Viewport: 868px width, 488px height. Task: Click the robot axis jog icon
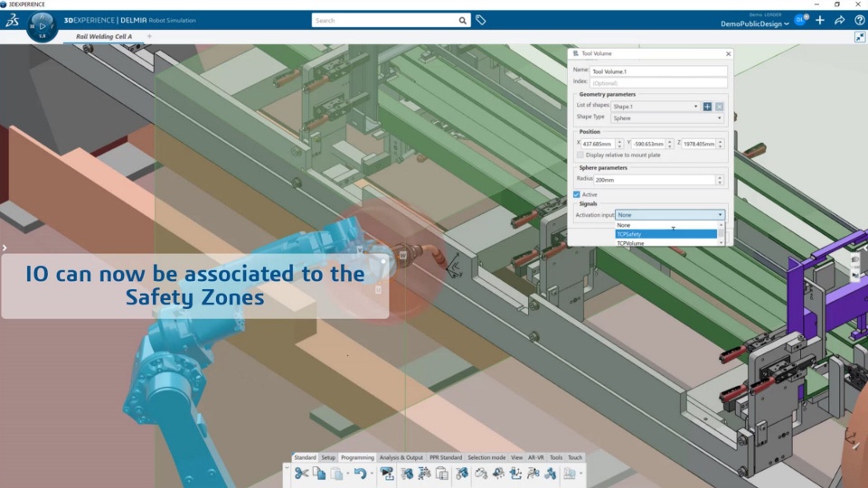(x=515, y=474)
